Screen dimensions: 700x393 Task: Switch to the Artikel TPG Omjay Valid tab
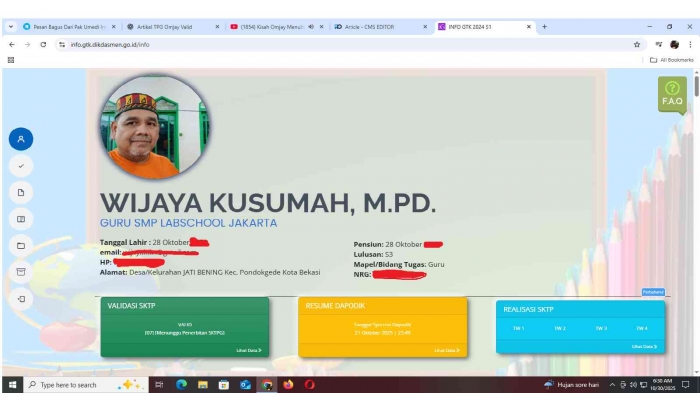173,27
